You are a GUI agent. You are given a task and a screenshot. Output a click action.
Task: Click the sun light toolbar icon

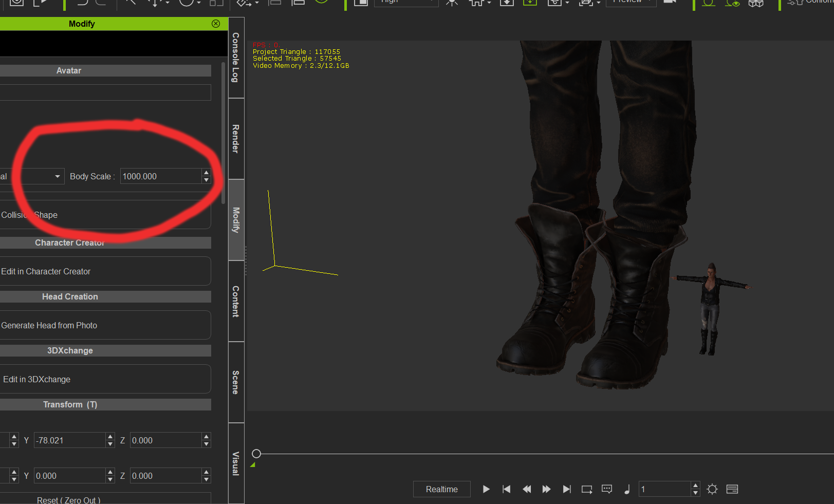pos(452,2)
